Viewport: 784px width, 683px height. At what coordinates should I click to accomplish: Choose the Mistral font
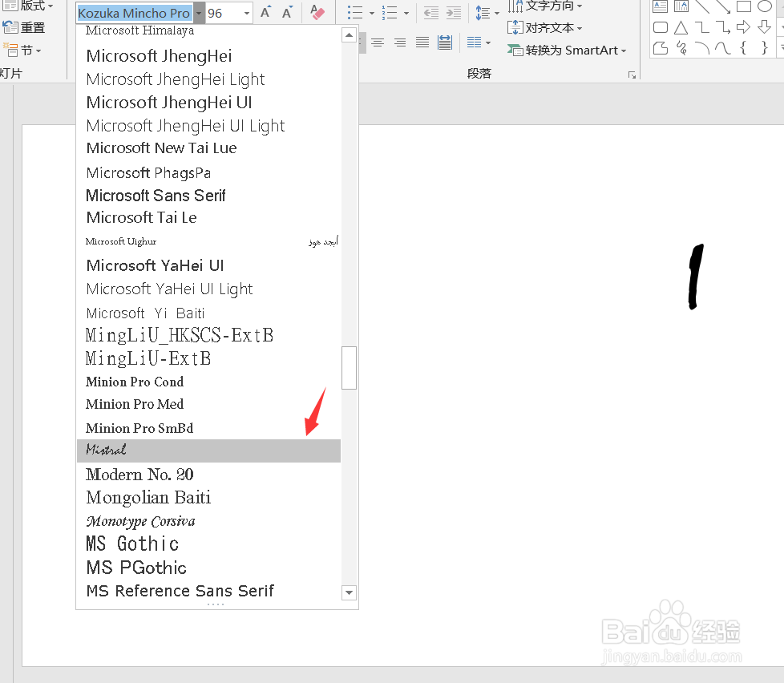[208, 451]
